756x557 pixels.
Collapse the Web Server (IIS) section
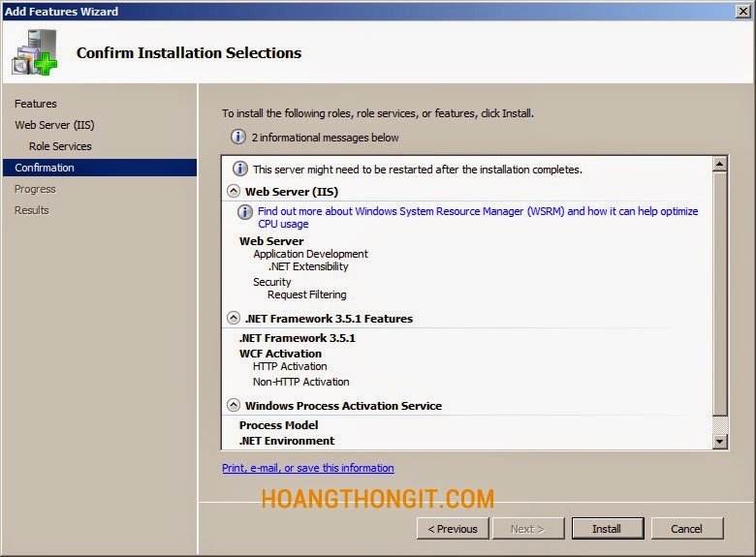tap(234, 191)
